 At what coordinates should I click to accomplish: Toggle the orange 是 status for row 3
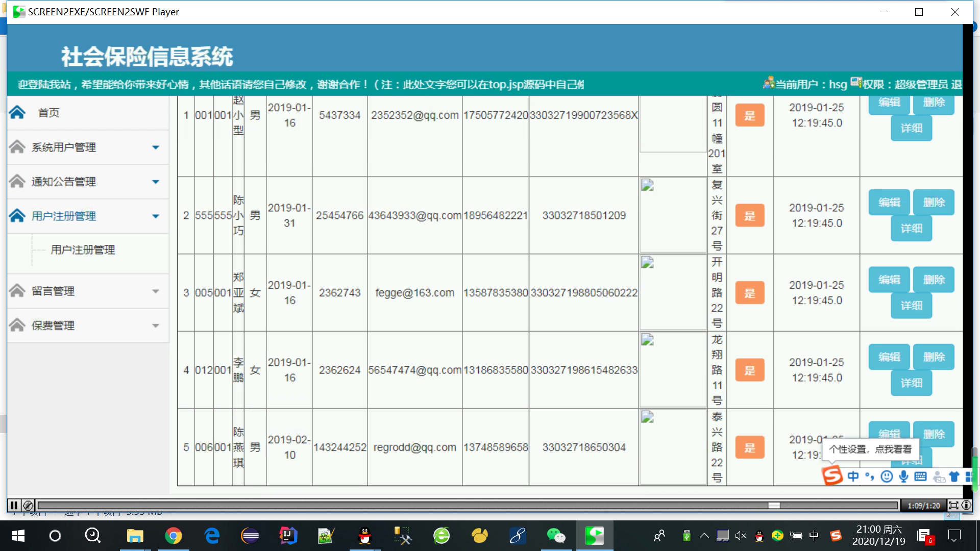point(749,293)
